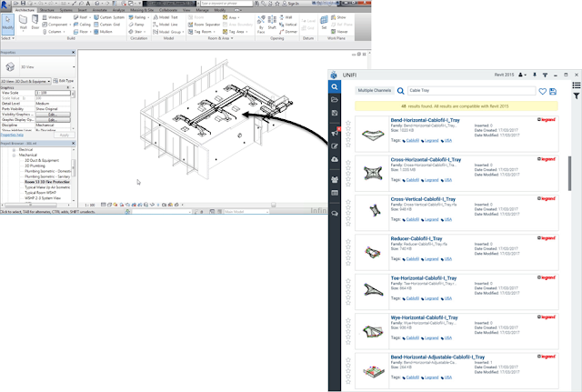Viewport: 582px width, 392px height.
Task: Pick the Model Line tool
Action: click(166, 25)
